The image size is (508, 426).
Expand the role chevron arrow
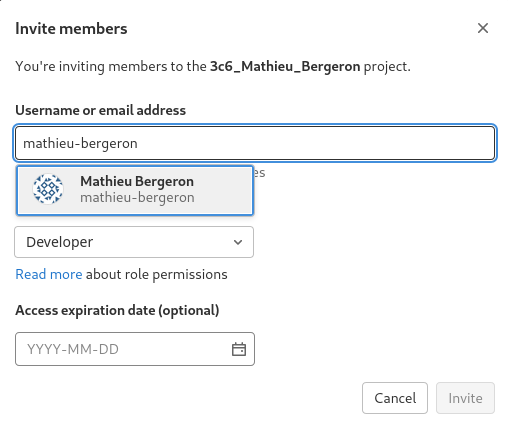coord(238,242)
